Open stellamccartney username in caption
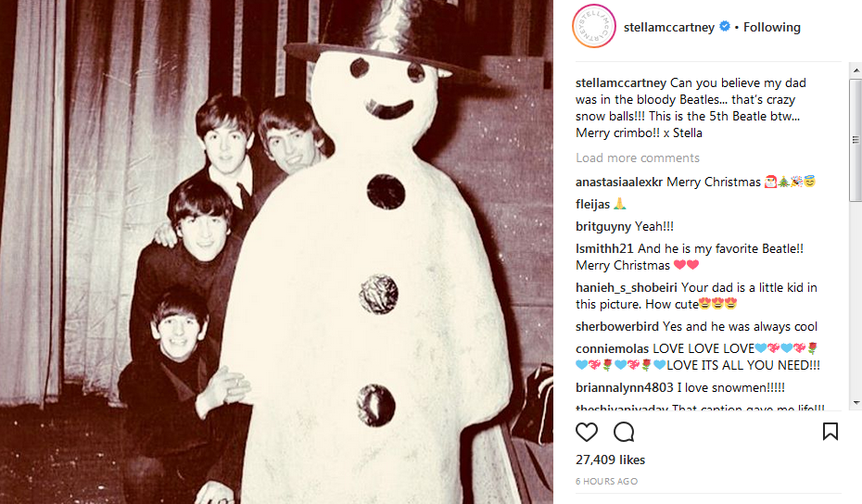Screen dimensions: 862x504 pyautogui.click(x=621, y=83)
